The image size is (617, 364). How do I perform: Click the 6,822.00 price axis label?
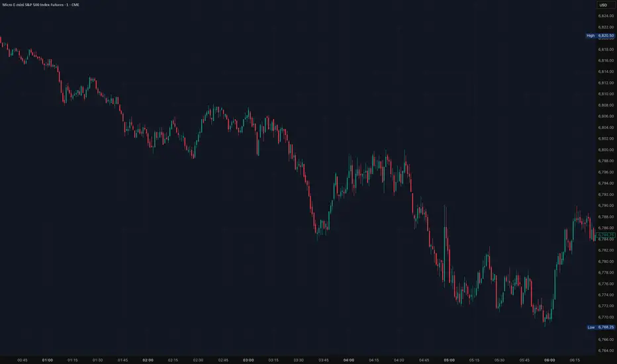coord(606,27)
